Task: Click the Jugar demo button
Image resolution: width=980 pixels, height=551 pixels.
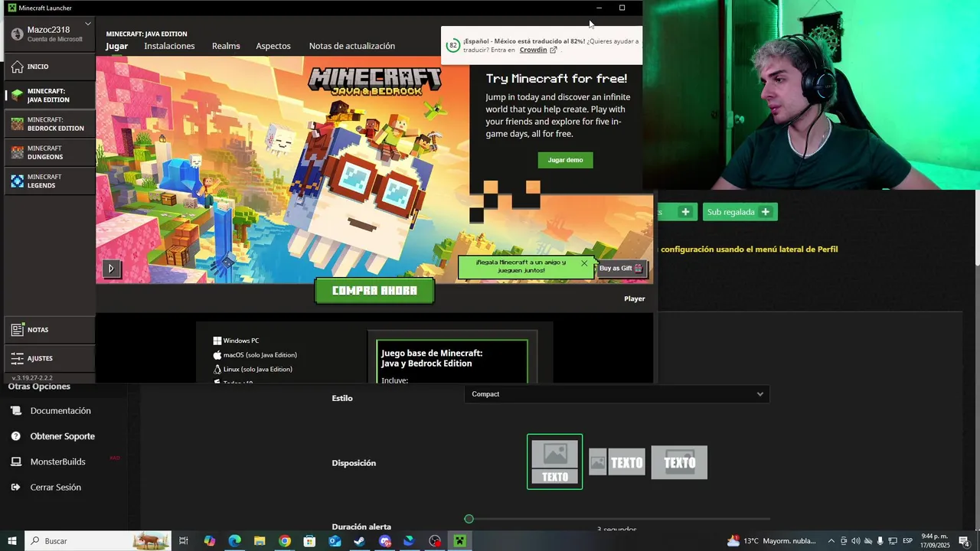Action: point(565,160)
